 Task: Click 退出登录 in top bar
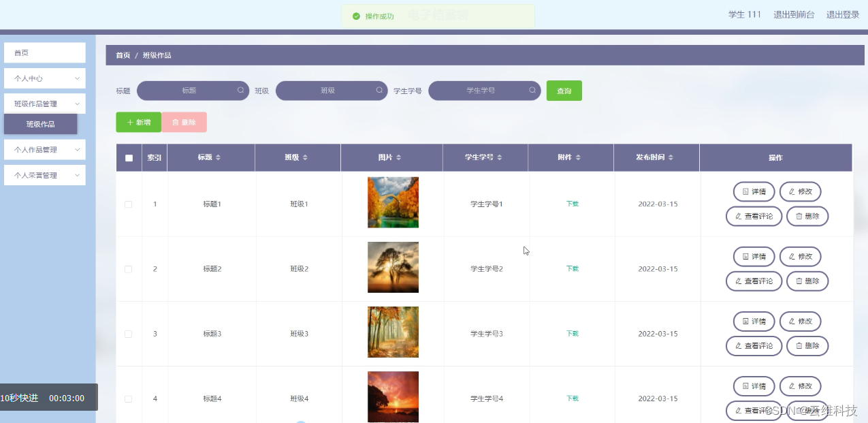843,14
